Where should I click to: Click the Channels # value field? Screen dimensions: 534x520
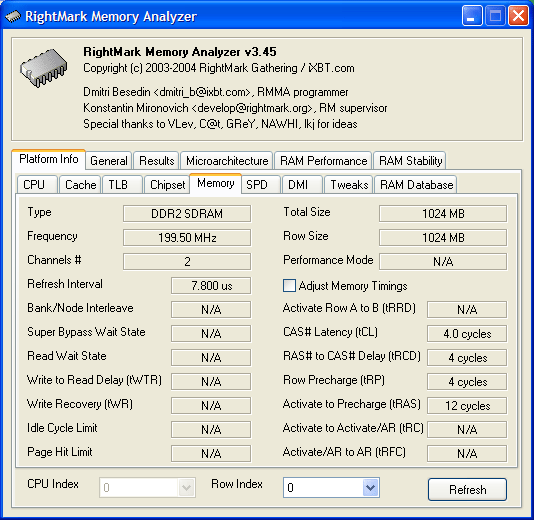pyautogui.click(x=187, y=261)
